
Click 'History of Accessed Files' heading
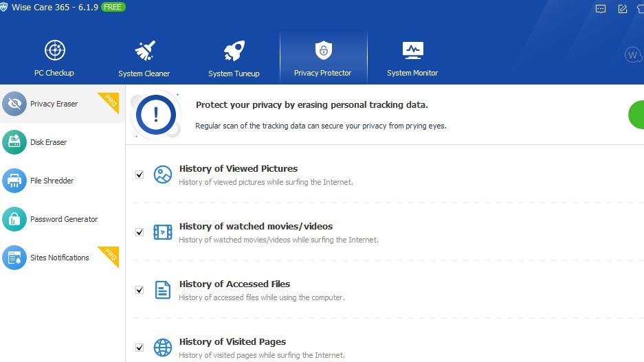coord(234,284)
